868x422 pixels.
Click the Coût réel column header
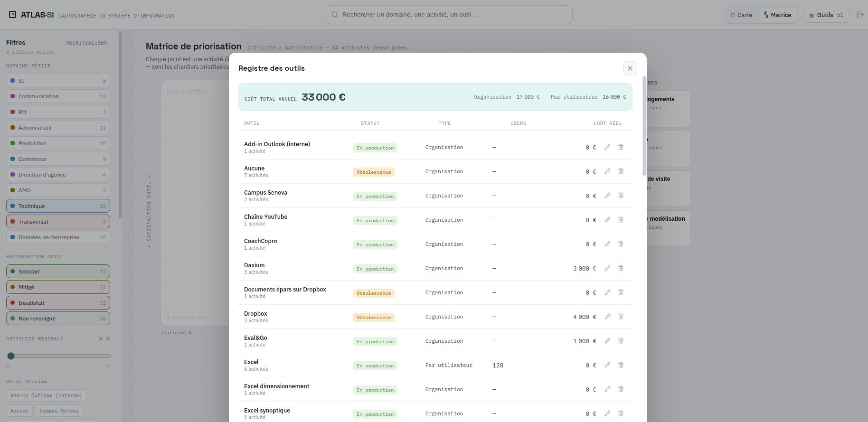(608, 123)
